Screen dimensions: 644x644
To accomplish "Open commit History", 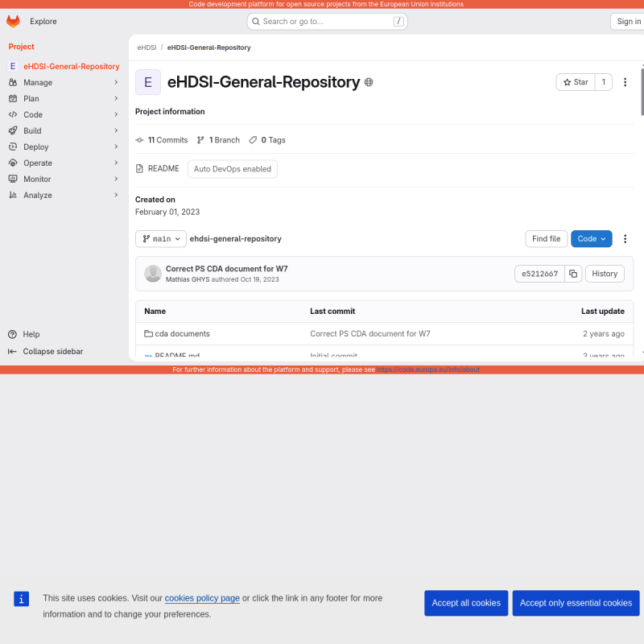I will (605, 274).
